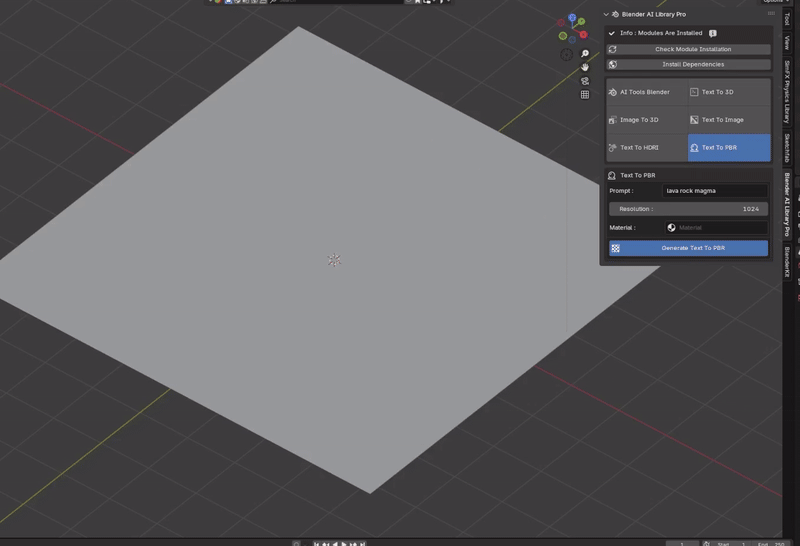Click the End frame 250 field
This screenshot has height=546, width=800.
click(x=770, y=544)
